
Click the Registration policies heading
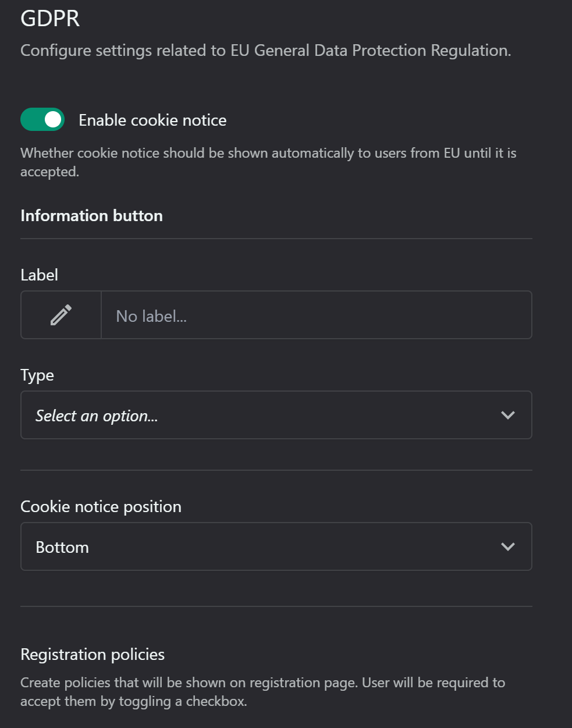(x=93, y=654)
